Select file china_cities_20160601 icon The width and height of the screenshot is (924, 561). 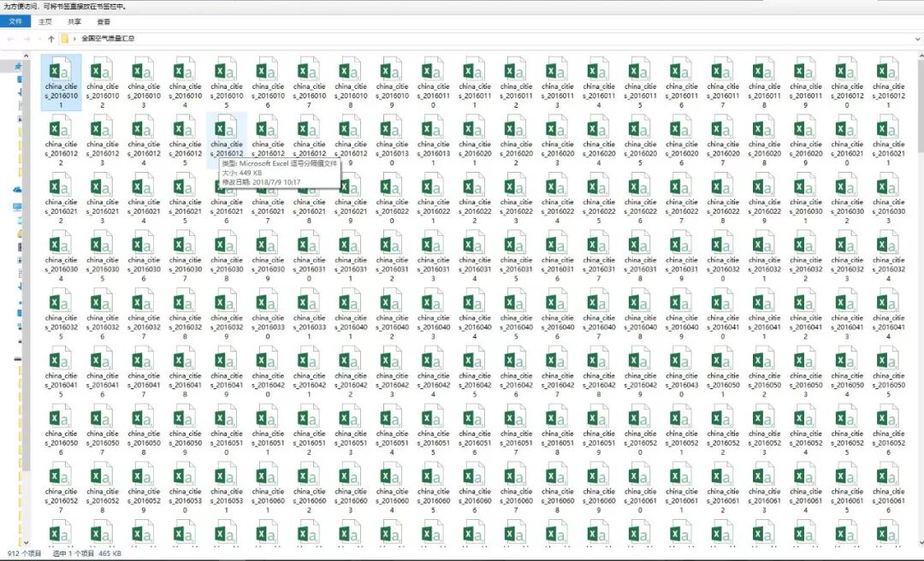pyautogui.click(x=268, y=475)
